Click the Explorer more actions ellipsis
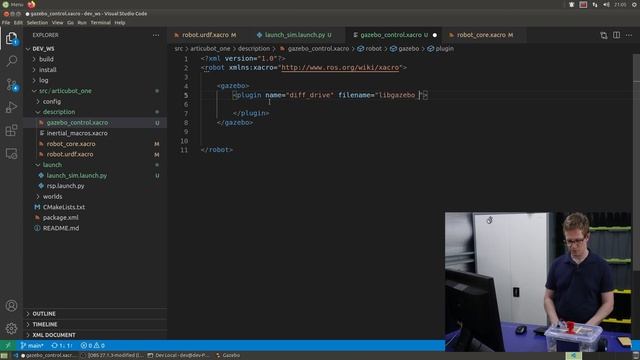 [156, 35]
